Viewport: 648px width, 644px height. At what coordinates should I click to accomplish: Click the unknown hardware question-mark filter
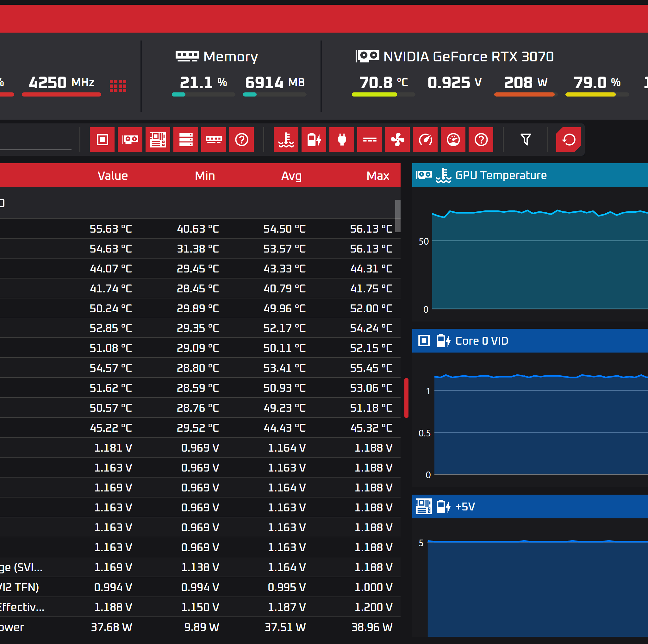[x=241, y=140]
